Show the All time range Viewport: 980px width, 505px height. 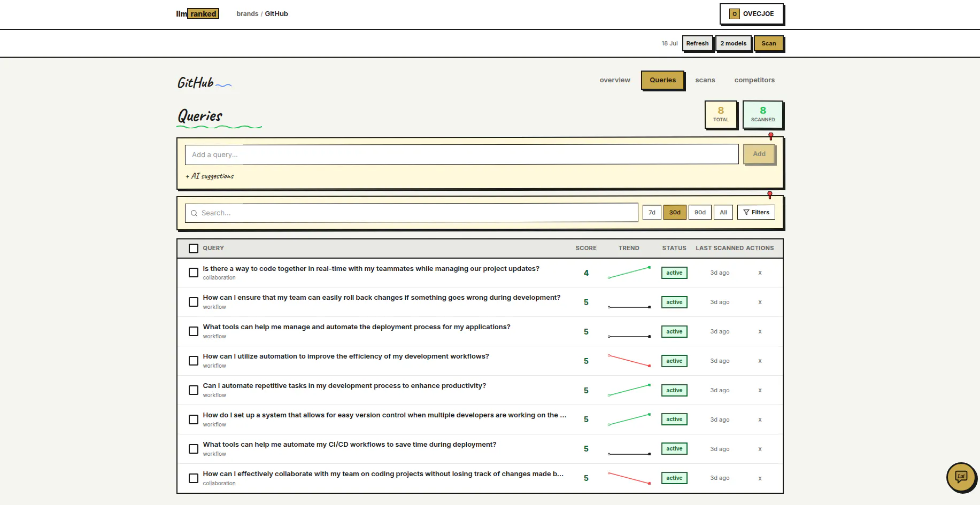coord(723,213)
